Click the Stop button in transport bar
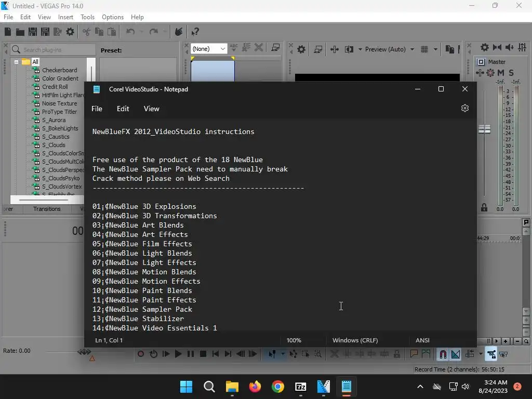Image resolution: width=532 pixels, height=399 pixels. (203, 354)
